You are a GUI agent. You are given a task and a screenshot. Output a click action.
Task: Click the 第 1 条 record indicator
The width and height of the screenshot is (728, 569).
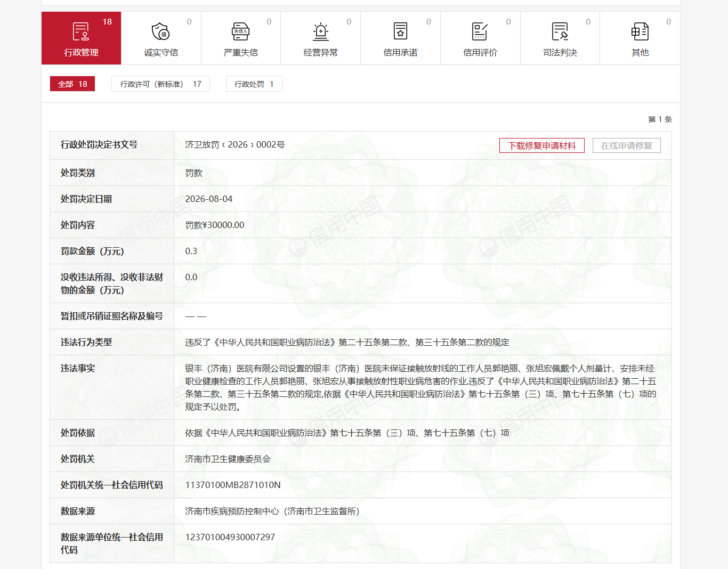[660, 119]
